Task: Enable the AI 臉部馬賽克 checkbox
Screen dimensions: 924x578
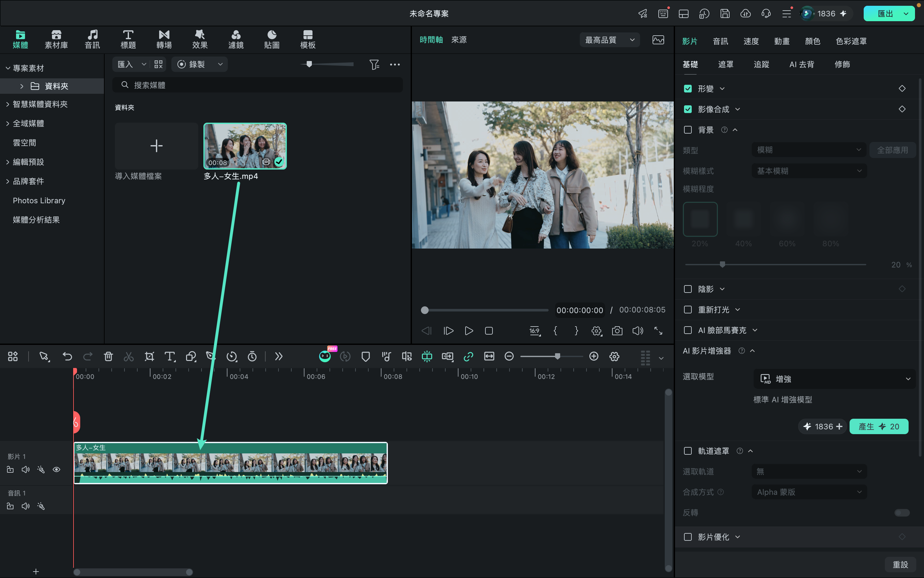Action: tap(688, 330)
